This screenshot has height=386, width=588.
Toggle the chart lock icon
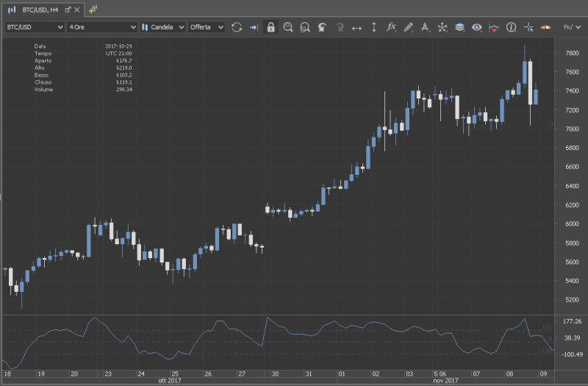point(270,27)
